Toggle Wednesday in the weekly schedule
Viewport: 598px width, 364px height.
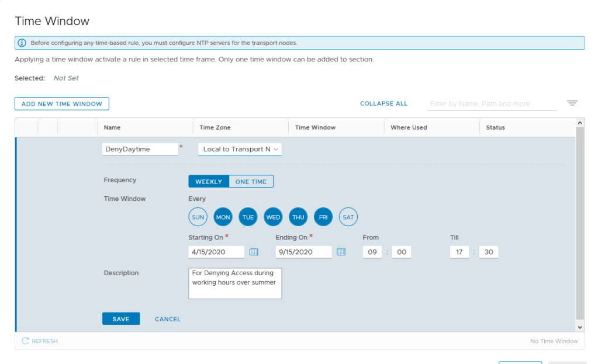point(273,217)
